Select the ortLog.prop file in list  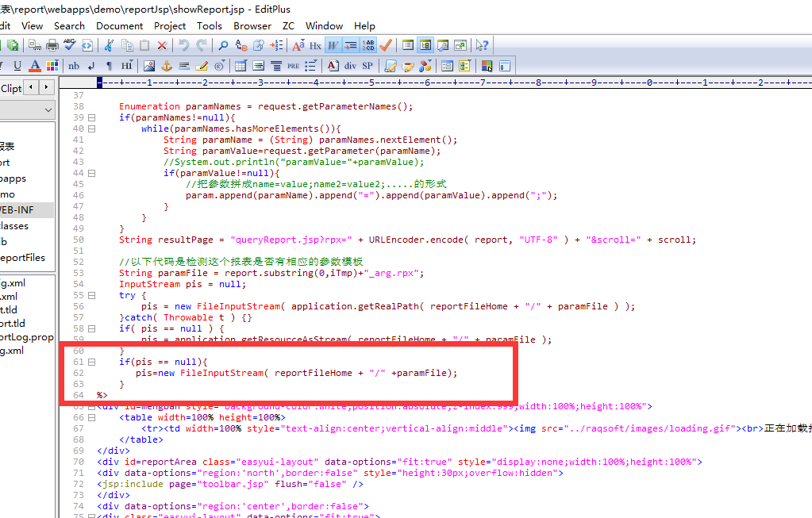(27, 337)
